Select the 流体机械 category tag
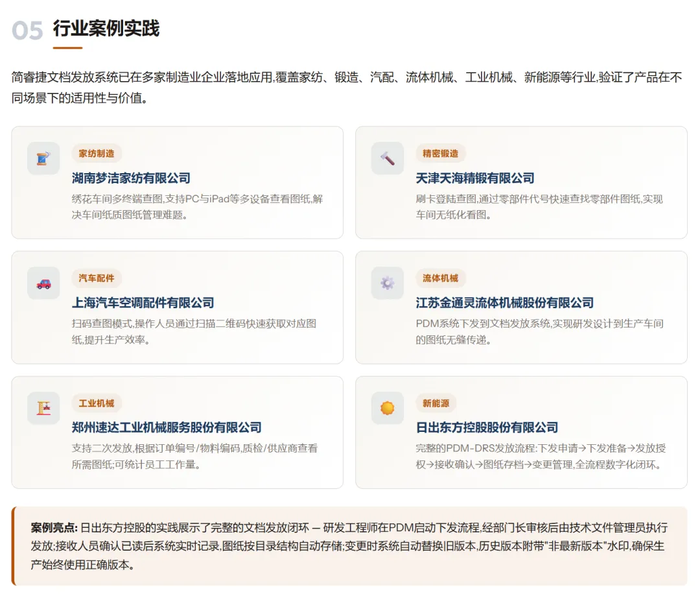Image resolution: width=700 pixels, height=607 pixels. 441,278
